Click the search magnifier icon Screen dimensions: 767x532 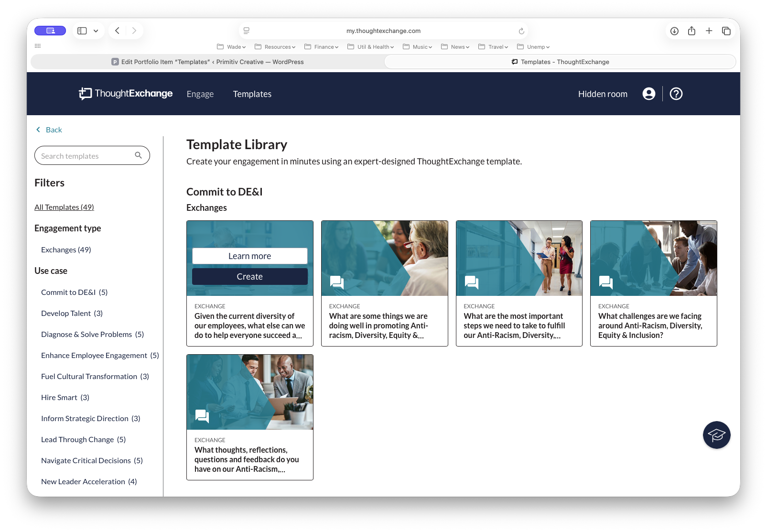[x=139, y=155]
